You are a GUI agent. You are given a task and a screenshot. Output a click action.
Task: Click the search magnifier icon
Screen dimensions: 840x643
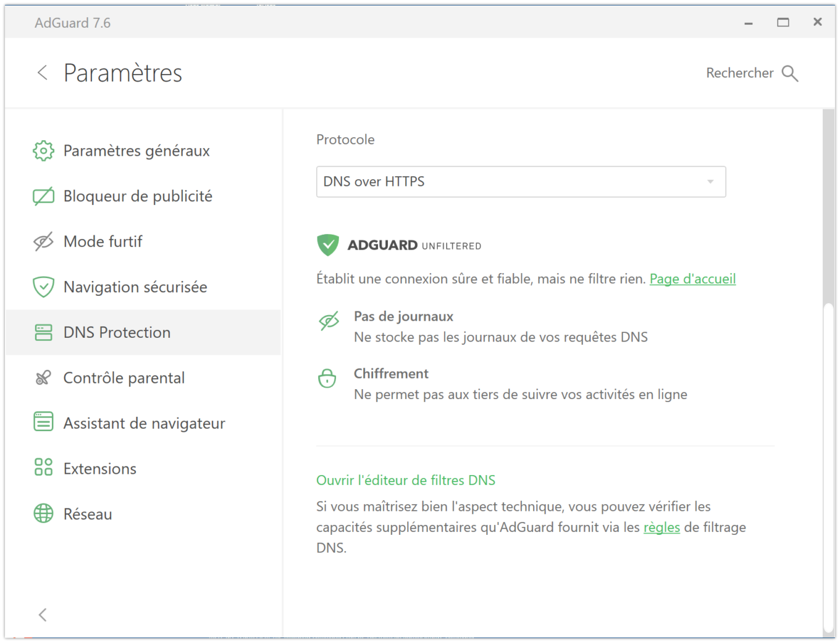[x=790, y=74]
